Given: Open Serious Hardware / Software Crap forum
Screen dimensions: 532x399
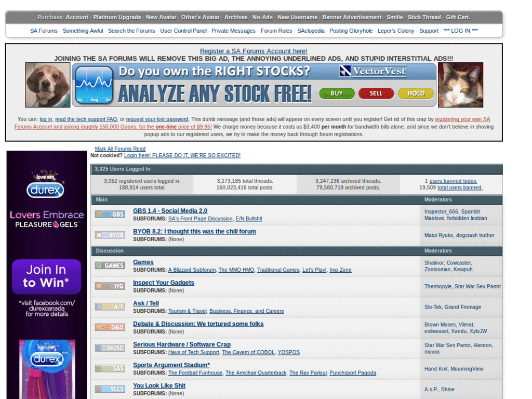Looking at the screenshot, I should (x=182, y=344).
